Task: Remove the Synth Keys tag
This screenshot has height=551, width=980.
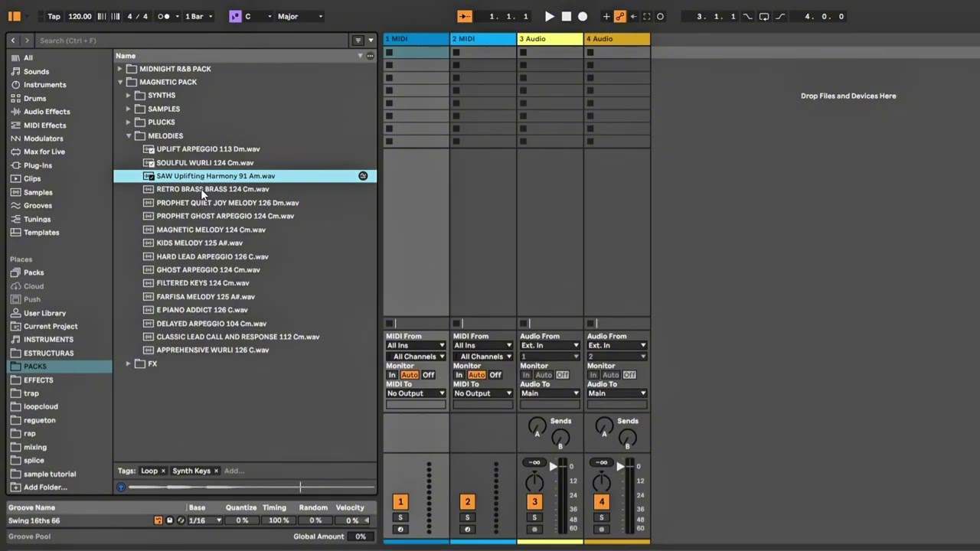Action: [216, 471]
